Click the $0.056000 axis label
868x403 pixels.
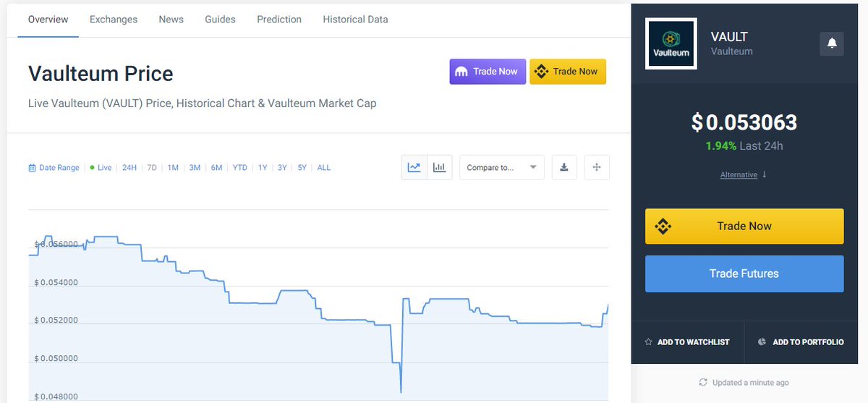(56, 245)
